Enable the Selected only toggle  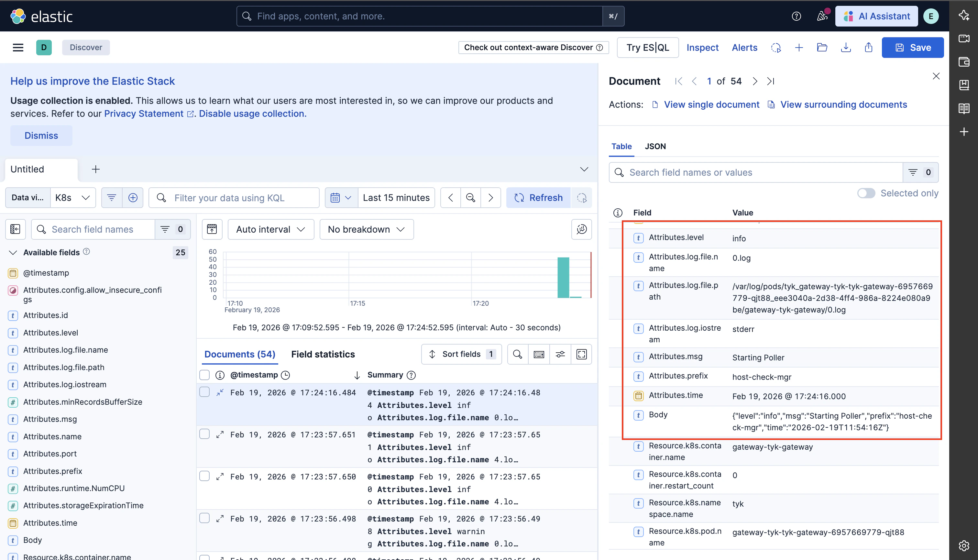tap(866, 193)
